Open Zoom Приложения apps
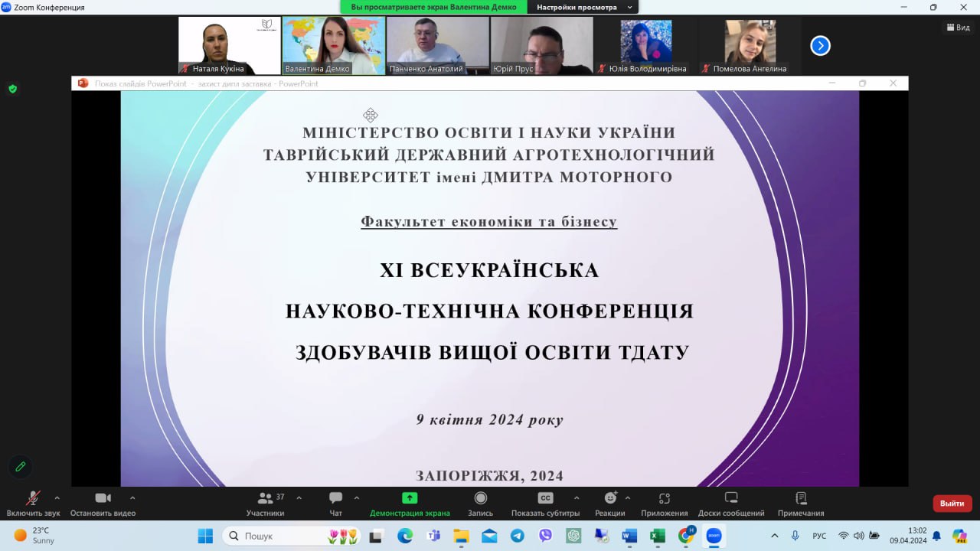Screen dimensions: 980x551 pos(664,504)
